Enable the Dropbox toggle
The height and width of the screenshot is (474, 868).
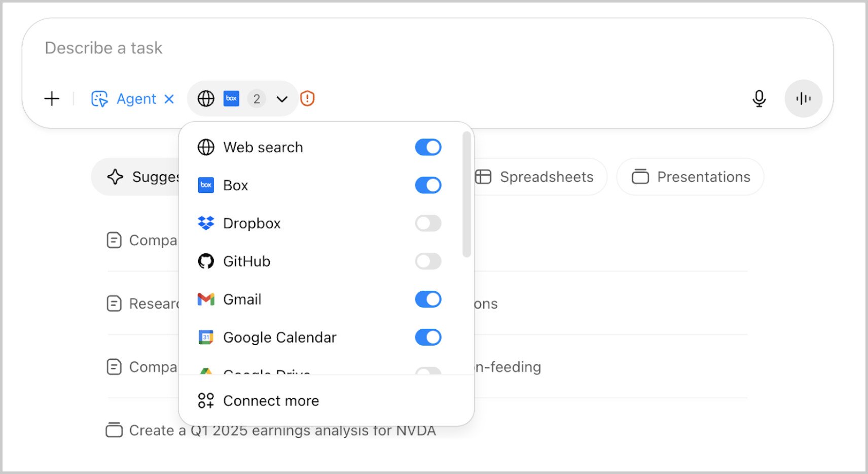[x=427, y=223]
